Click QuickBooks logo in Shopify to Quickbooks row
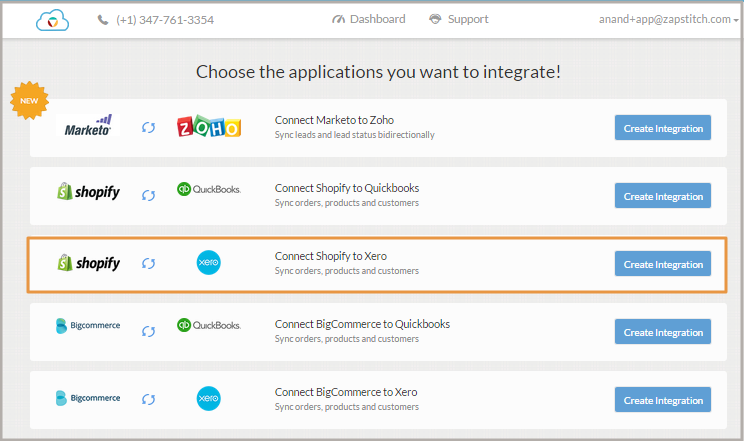 pos(209,189)
